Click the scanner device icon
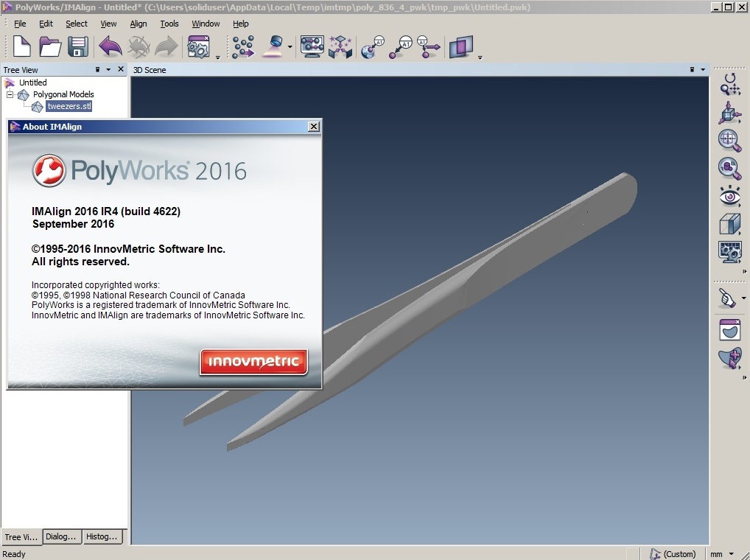 pos(273,47)
